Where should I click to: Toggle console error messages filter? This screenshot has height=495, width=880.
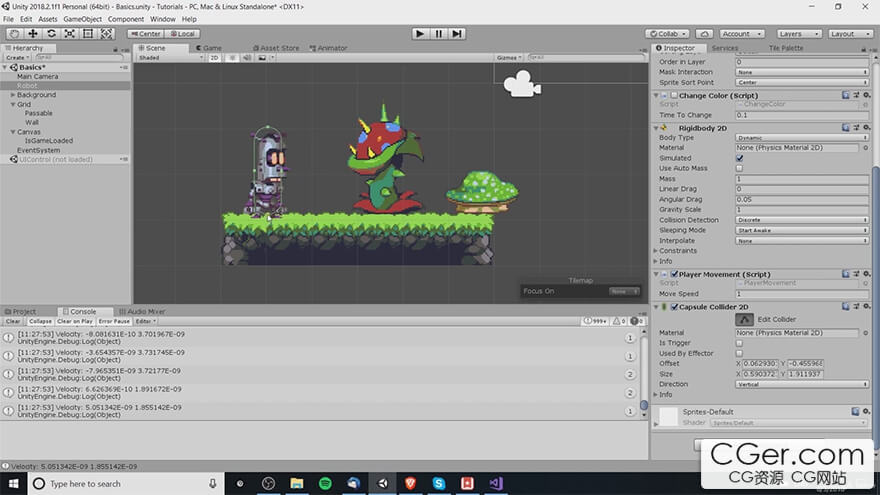(636, 321)
